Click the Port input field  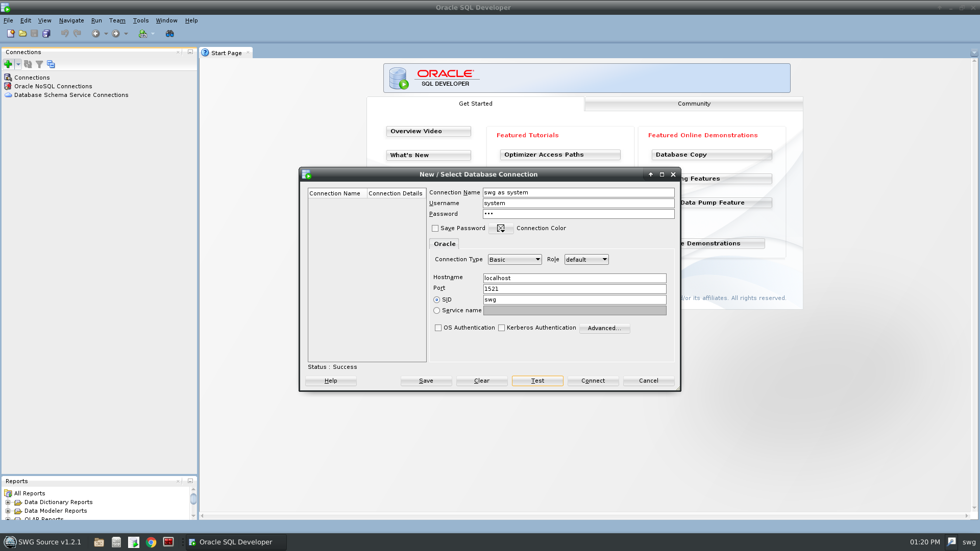coord(575,289)
